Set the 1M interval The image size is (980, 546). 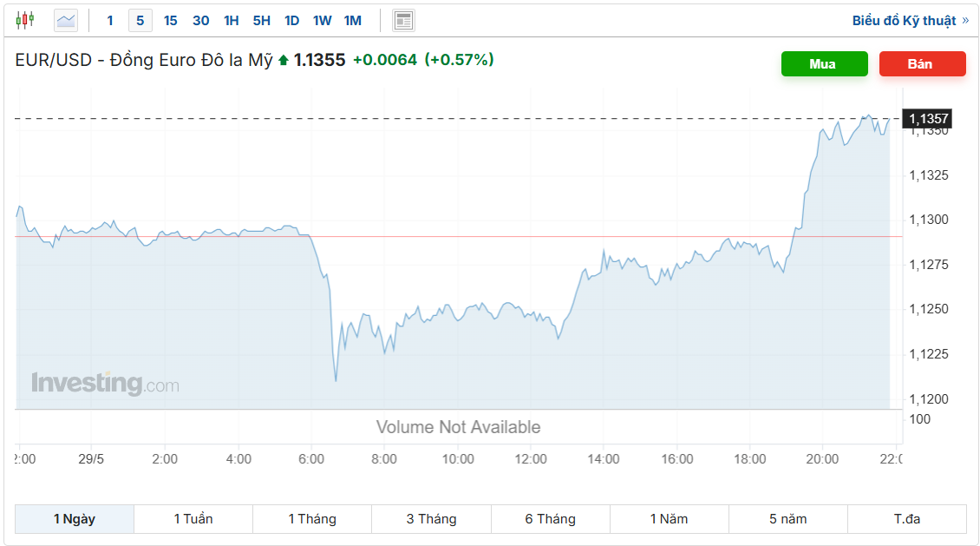[x=353, y=21]
